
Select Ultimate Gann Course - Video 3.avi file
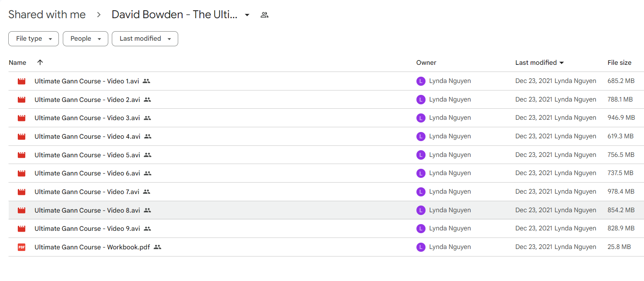tap(87, 118)
